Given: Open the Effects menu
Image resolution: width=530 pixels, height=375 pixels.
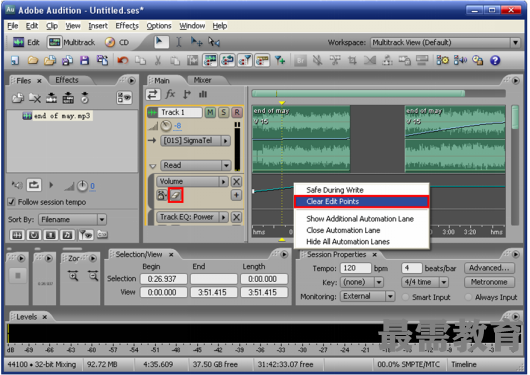Looking at the screenshot, I should [127, 26].
